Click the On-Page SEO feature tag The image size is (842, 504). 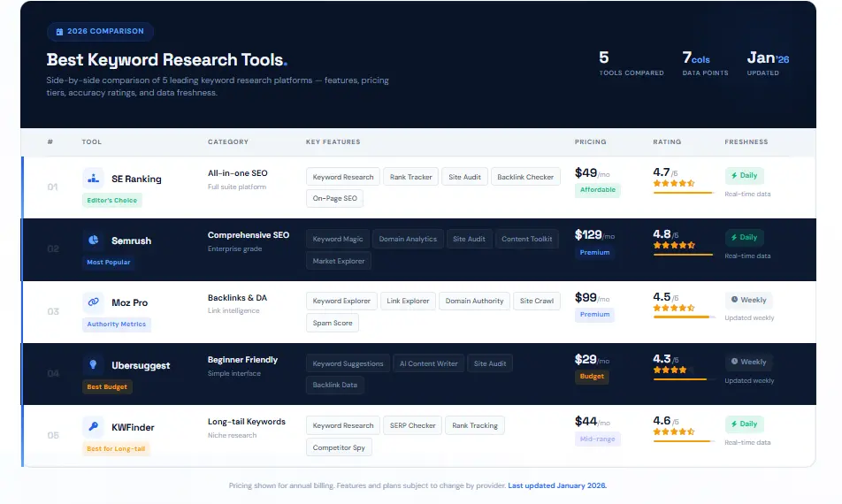click(x=334, y=199)
